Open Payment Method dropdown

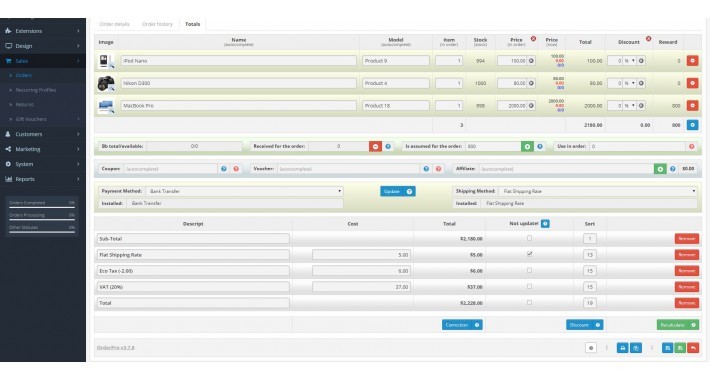click(245, 191)
